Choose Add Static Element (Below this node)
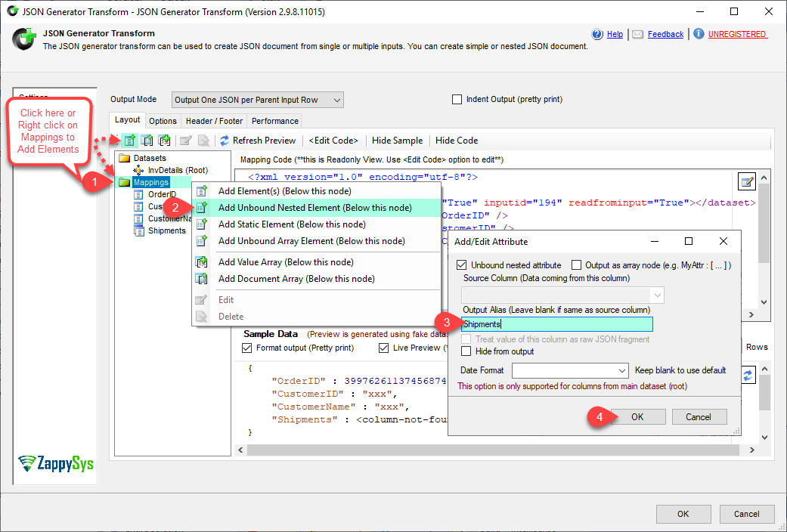Viewport: 787px width, 532px height. 316,224
